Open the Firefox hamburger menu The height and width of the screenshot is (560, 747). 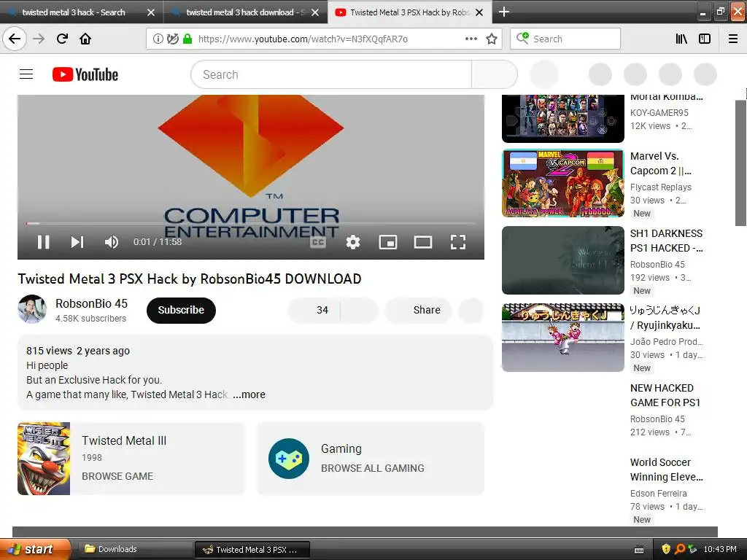[x=733, y=39]
